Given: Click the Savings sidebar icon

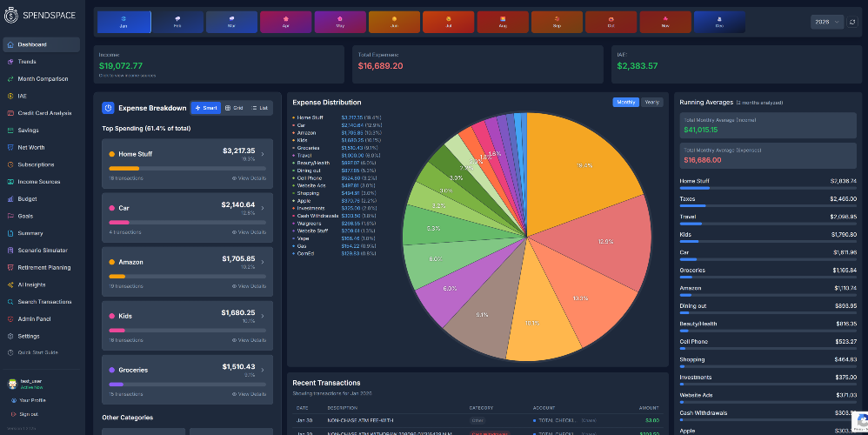Looking at the screenshot, I should (10, 130).
